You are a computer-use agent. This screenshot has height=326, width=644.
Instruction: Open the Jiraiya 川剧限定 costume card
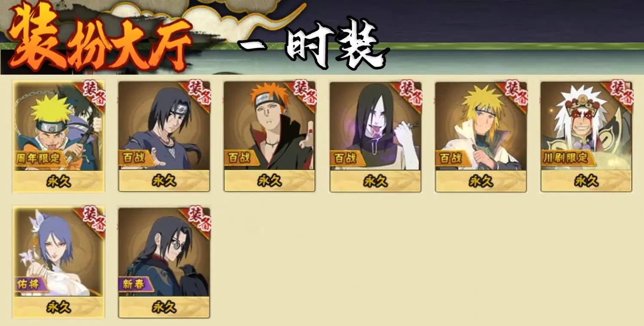click(x=586, y=136)
